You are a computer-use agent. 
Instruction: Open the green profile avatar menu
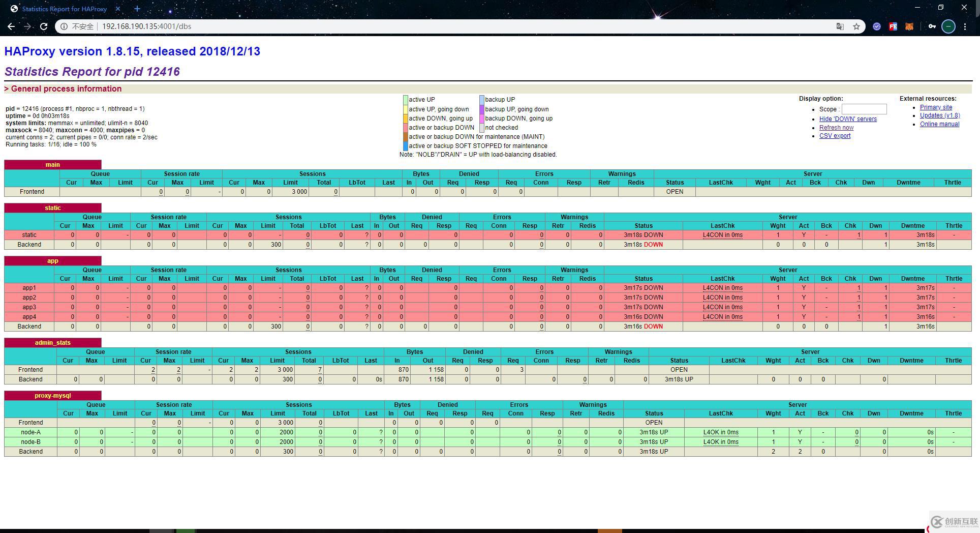click(948, 26)
